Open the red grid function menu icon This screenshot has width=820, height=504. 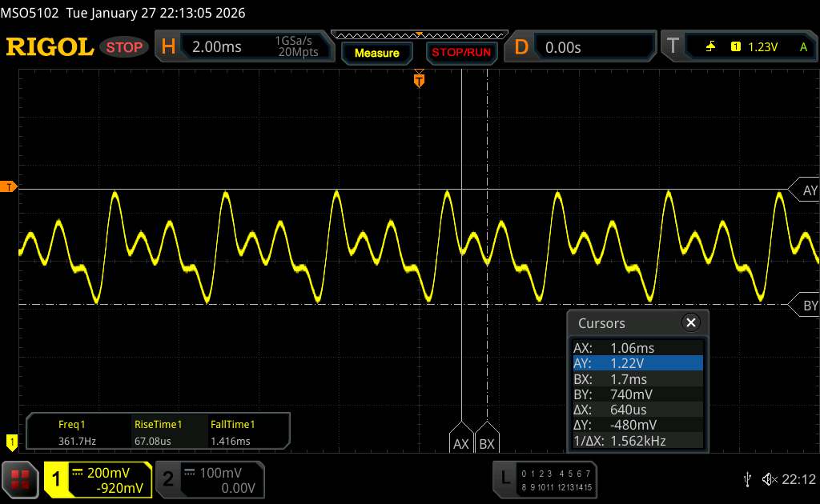pos(21,479)
